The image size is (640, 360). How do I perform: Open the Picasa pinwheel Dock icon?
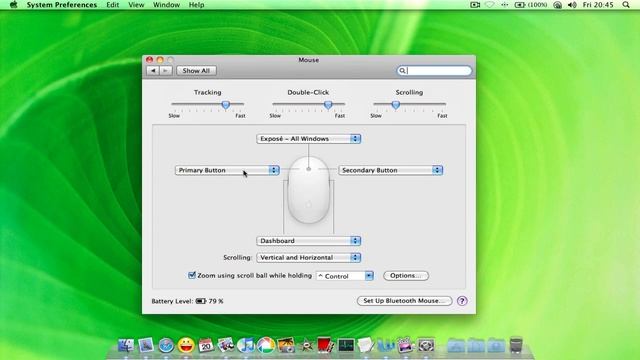tap(266, 345)
